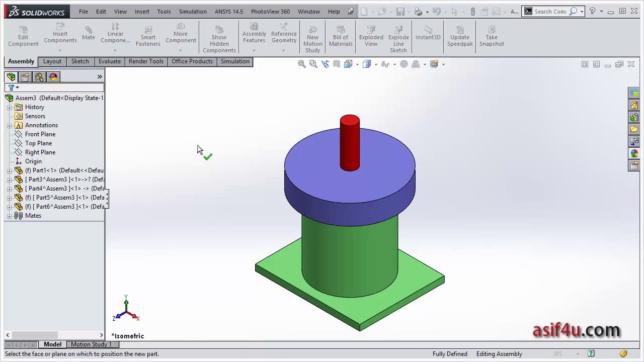Image resolution: width=644 pixels, height=362 pixels.
Task: Click Update Speedpak
Action: click(460, 36)
